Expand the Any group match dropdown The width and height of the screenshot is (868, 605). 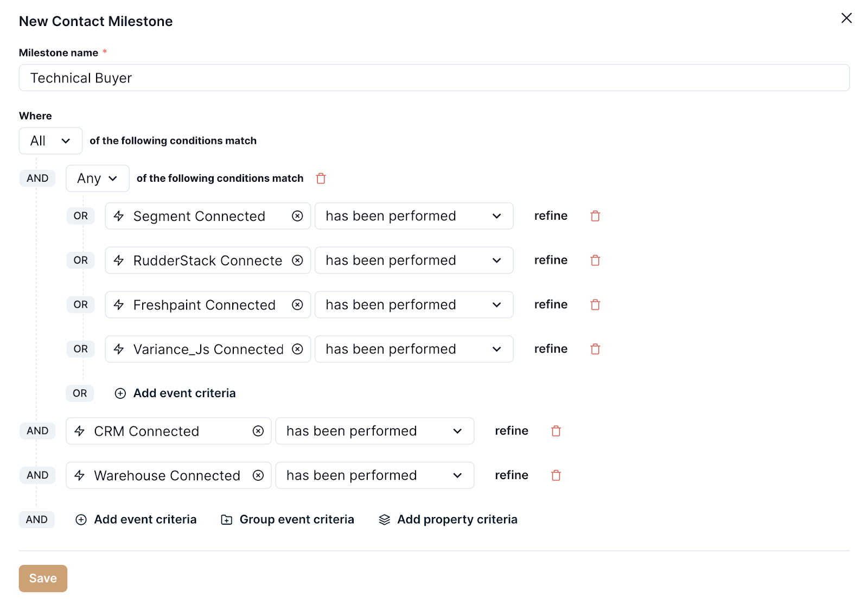pos(98,179)
